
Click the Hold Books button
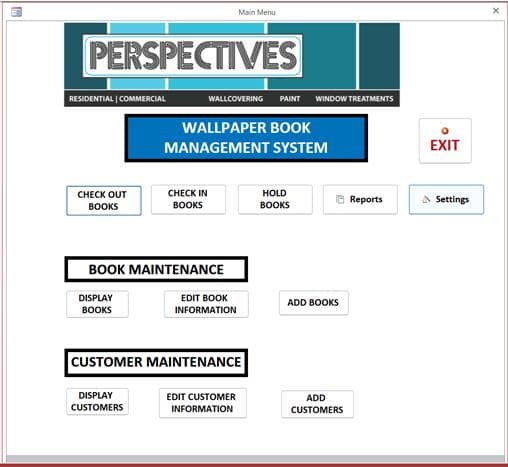(275, 199)
